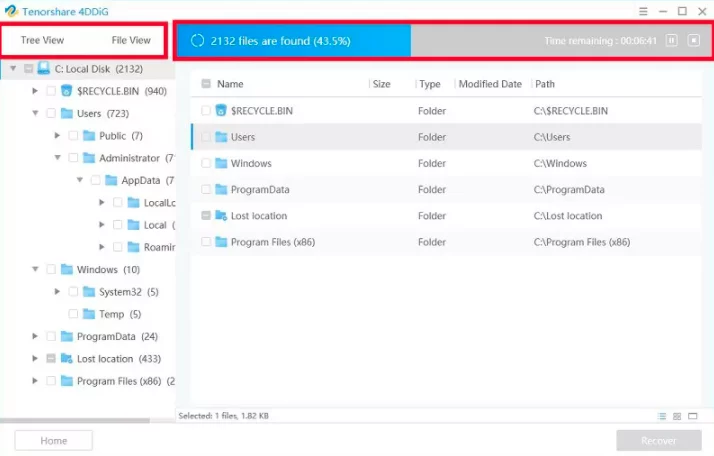The height and width of the screenshot is (456, 714).
Task: Check the Windows checkbox in file list
Action: click(x=206, y=163)
